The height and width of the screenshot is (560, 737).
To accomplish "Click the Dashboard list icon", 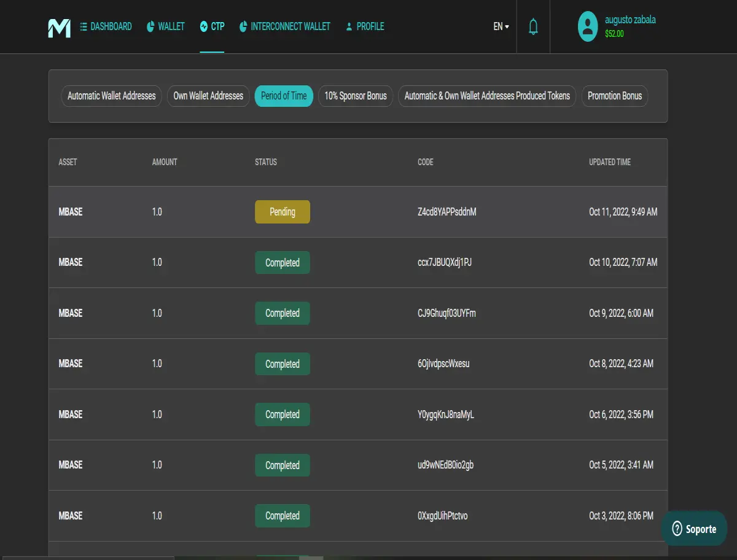I will coord(84,26).
